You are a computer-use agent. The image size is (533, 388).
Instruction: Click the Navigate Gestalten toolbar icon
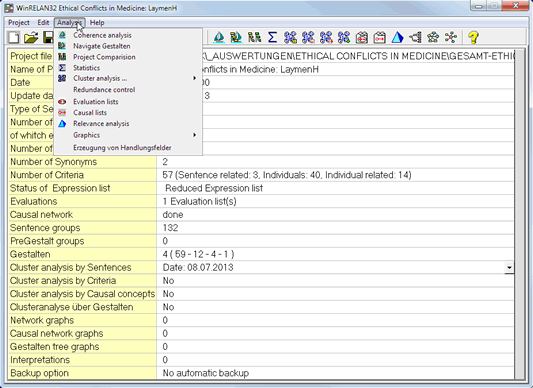click(x=236, y=37)
